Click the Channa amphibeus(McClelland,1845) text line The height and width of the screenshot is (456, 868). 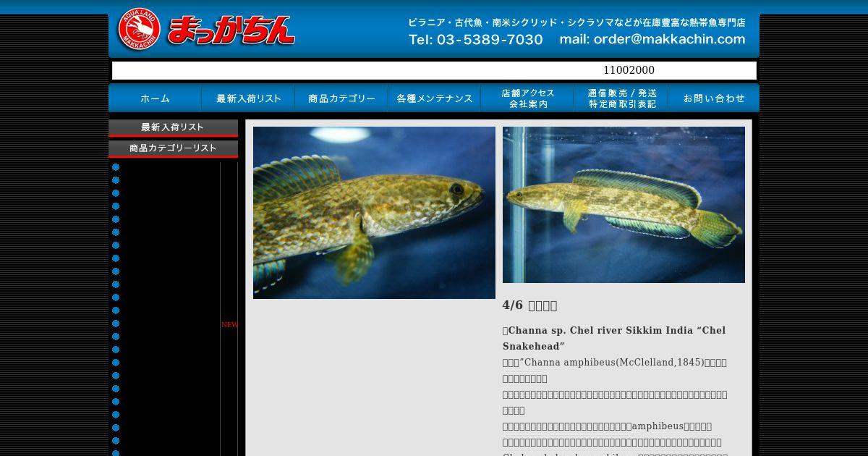pos(614,362)
